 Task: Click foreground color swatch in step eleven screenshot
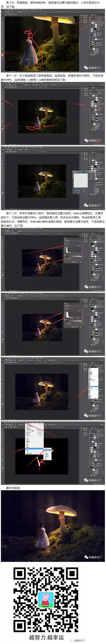click(x=2, y=127)
